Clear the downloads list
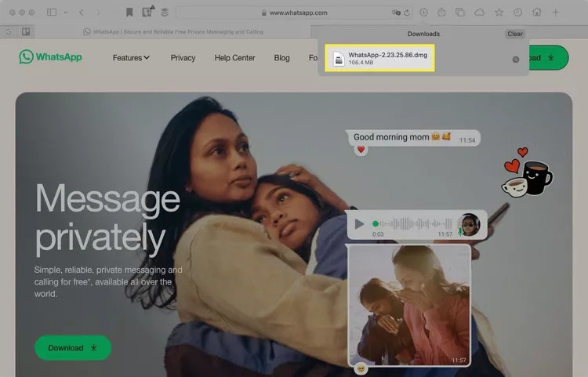The image size is (588, 377). tap(515, 34)
